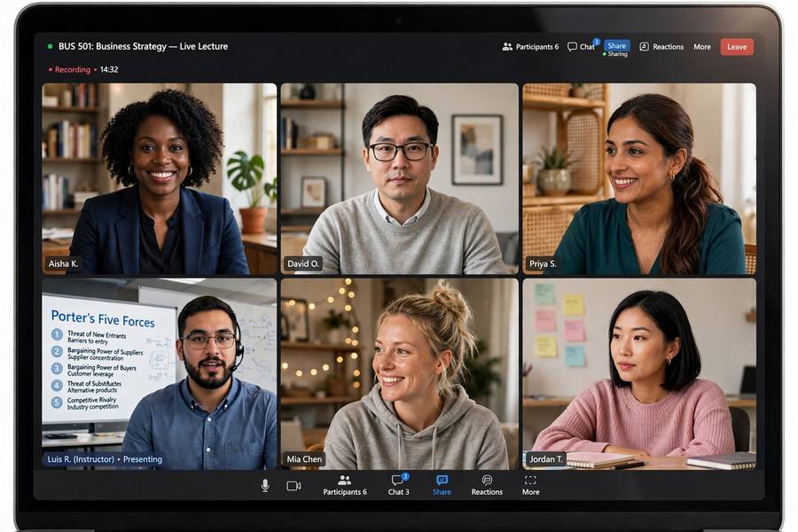Viewport: 798px width, 532px height.
Task: Select the instructor Luis R.'s video tile
Action: [x=160, y=373]
